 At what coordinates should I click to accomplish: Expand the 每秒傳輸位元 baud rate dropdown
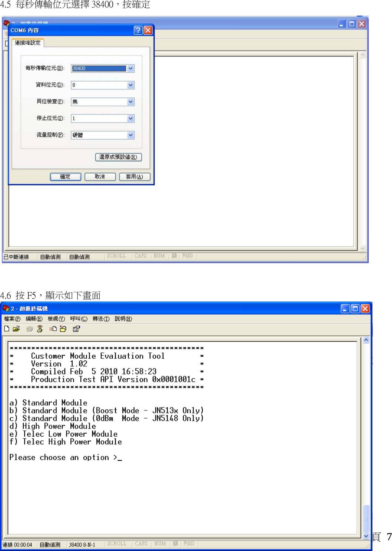131,68
